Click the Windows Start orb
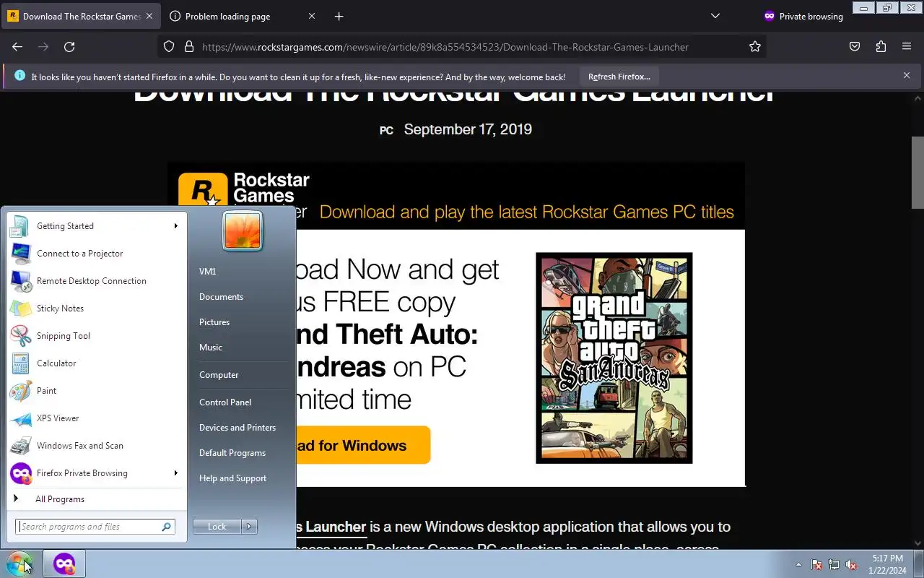Screen dimensions: 924x578 click(x=19, y=564)
